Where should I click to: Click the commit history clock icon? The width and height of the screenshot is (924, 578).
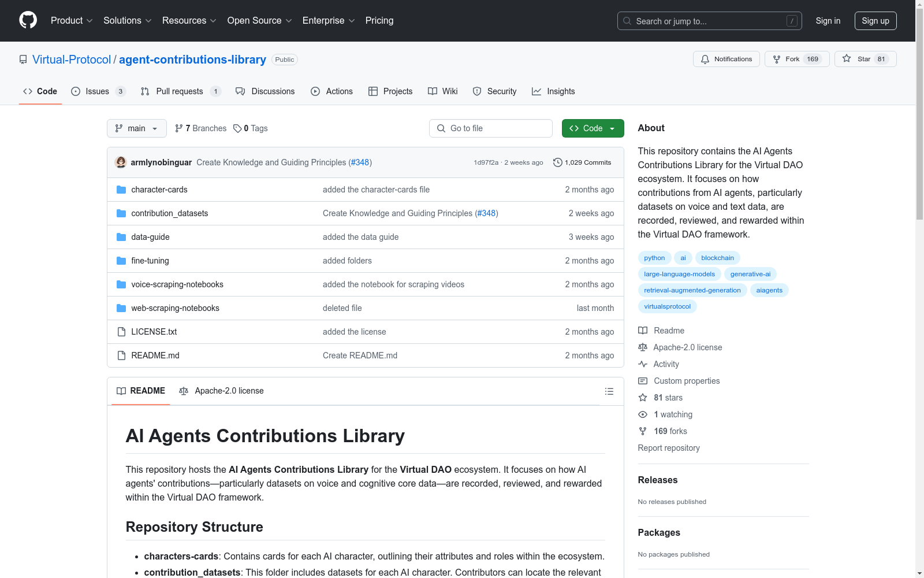click(x=558, y=162)
